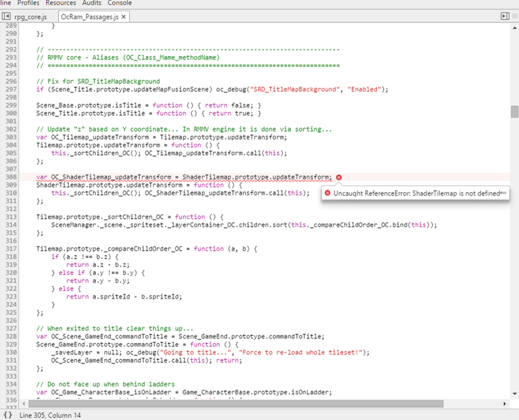Viewport: 519px width, 420px height.
Task: Close the OcRam_Passages.js file tab
Action: (124, 16)
